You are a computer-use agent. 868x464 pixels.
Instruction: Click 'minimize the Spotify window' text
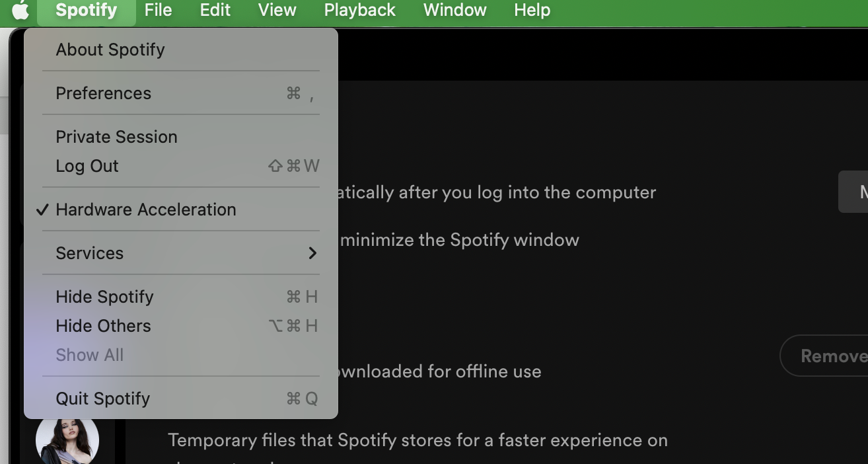tap(460, 239)
